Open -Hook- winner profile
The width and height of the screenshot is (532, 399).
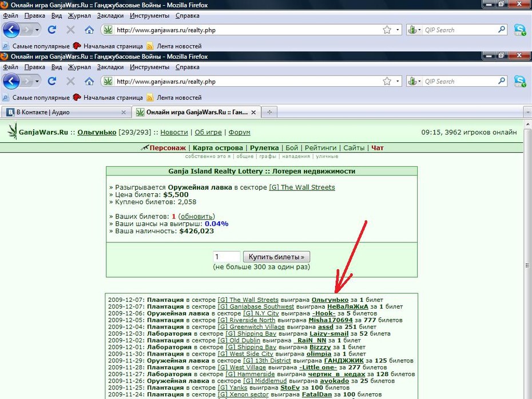point(324,313)
